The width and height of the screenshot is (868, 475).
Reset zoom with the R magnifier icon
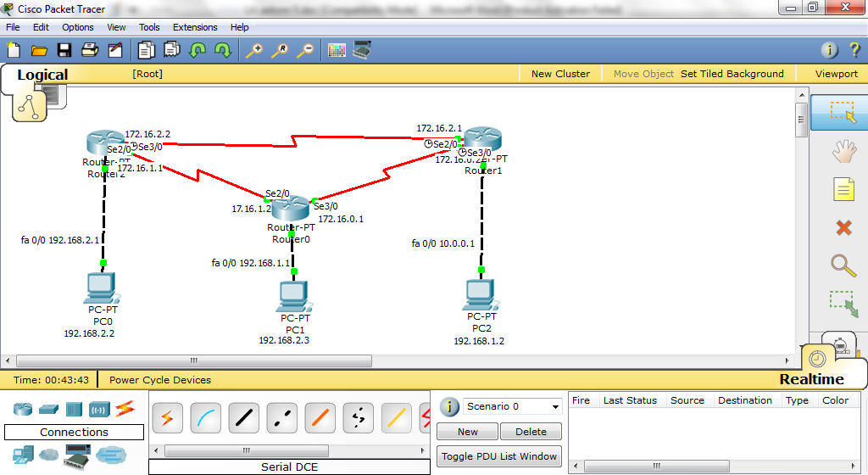[x=280, y=50]
